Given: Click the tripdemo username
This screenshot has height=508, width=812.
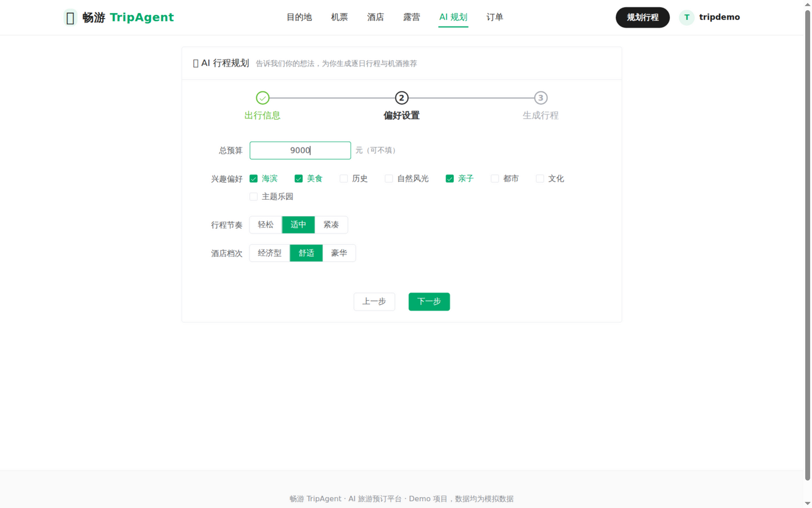Looking at the screenshot, I should coord(720,17).
